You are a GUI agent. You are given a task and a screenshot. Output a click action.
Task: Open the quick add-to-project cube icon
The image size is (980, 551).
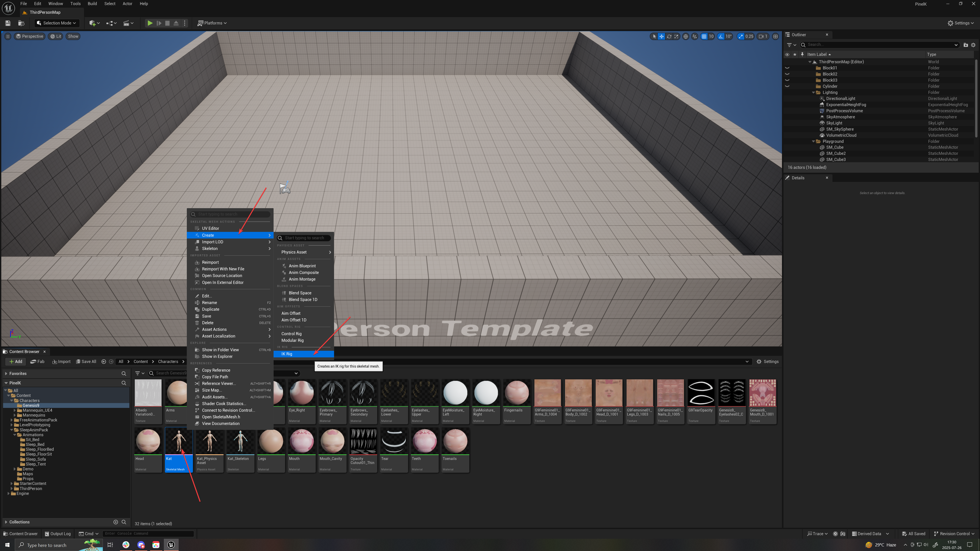tap(94, 23)
